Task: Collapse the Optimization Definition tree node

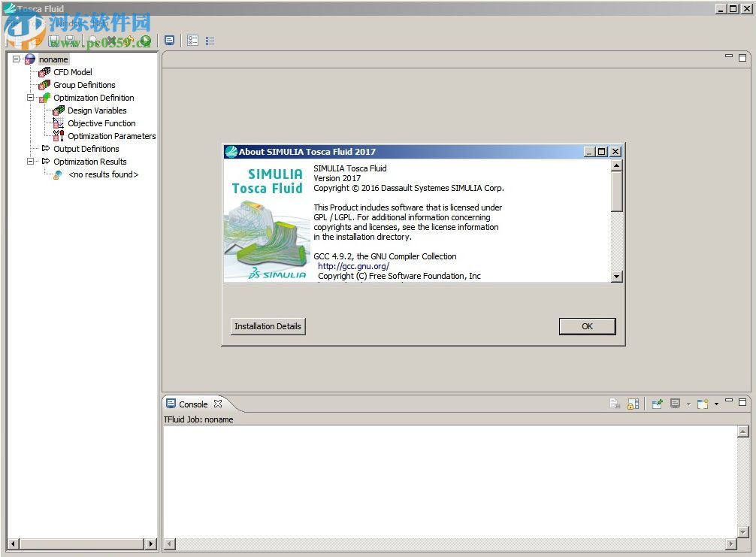Action: 30,98
